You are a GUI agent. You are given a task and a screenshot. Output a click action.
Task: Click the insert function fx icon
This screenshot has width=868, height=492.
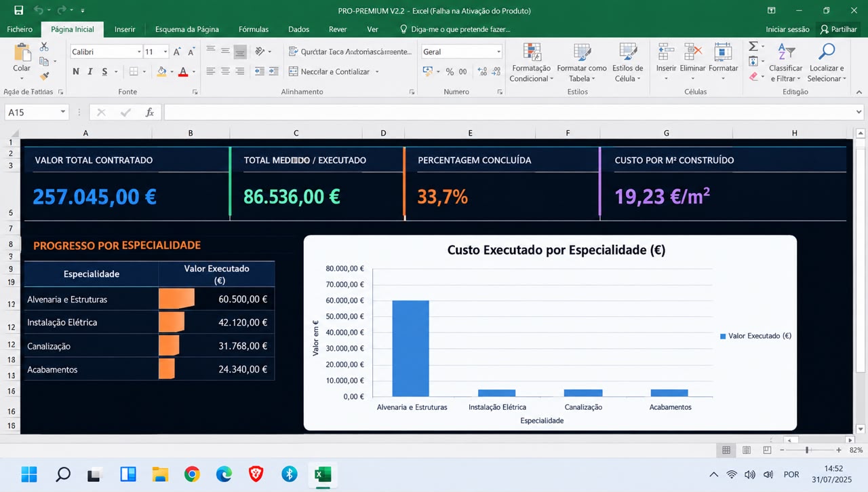150,113
